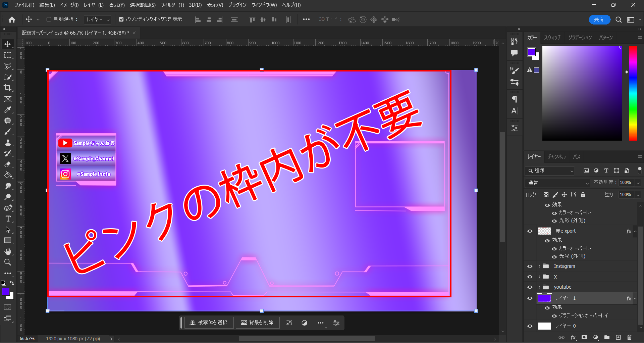Select the Move tool in toolbar
Image resolution: width=644 pixels, height=343 pixels.
coord(8,44)
